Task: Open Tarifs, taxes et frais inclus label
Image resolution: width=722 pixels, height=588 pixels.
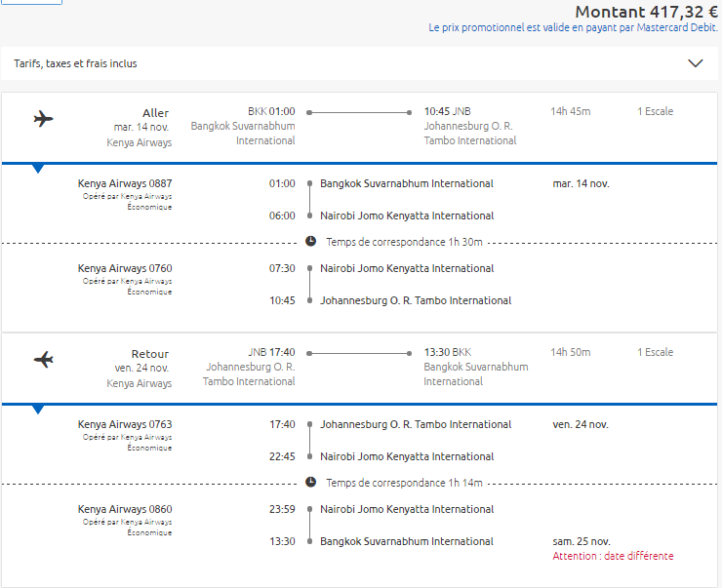Action: 75,63
